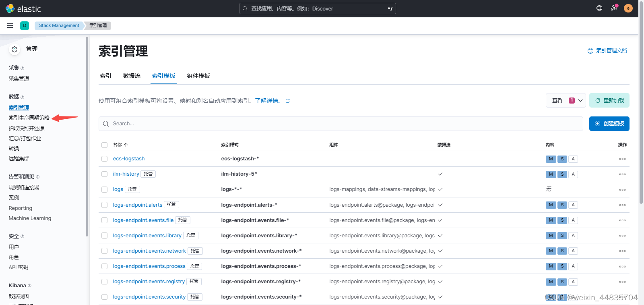Open Reporting in sidebar
Viewport: 644px width, 305px height.
tap(21, 208)
